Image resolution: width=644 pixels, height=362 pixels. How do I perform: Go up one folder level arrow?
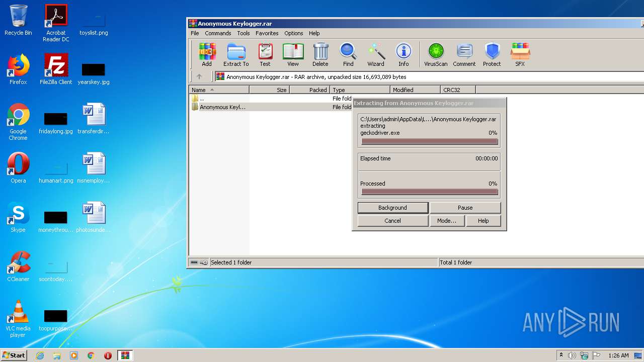199,76
